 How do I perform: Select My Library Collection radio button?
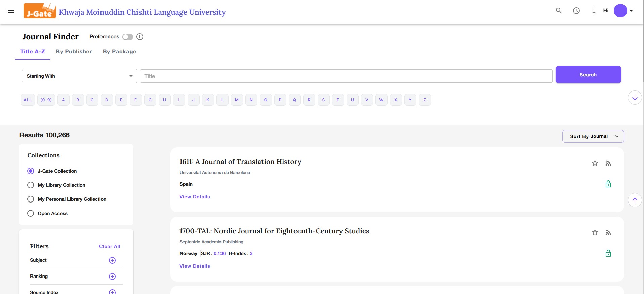tap(31, 185)
